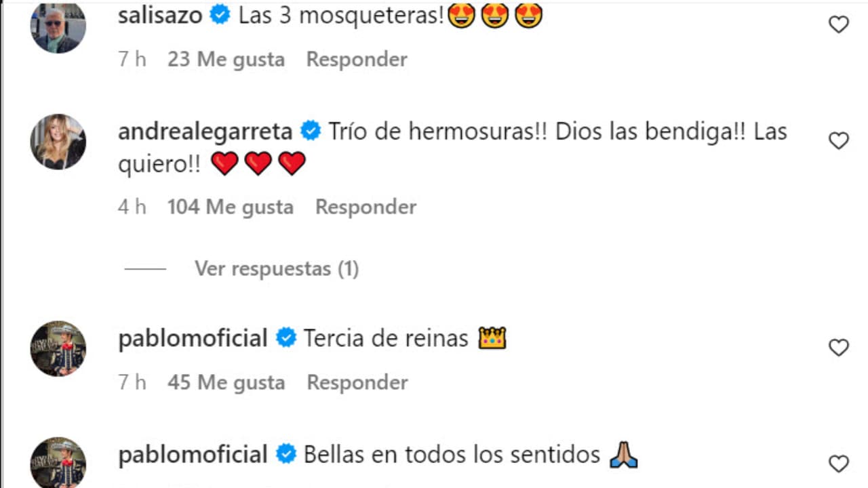The height and width of the screenshot is (488, 868).
Task: Like andrealegarreta's comment via heart icon
Action: (839, 140)
